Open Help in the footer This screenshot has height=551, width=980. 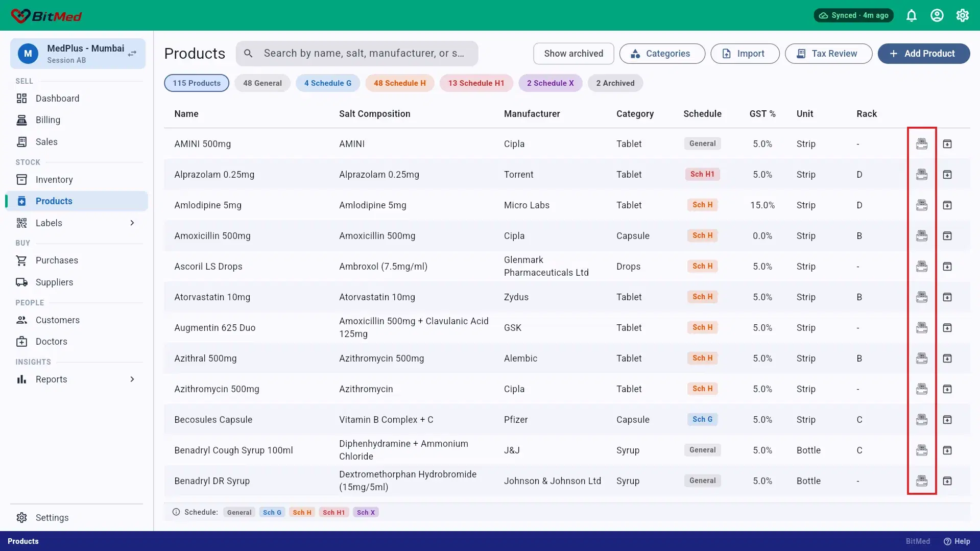coord(957,541)
